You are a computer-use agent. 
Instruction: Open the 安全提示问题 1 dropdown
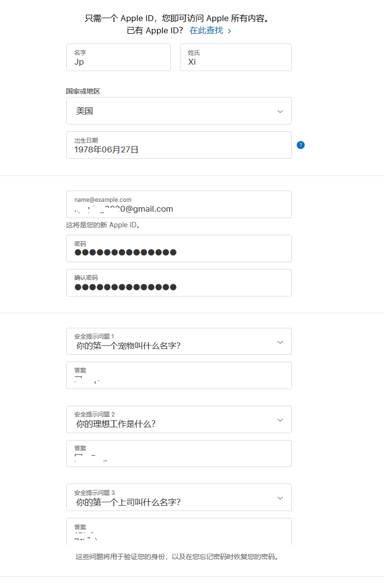[179, 341]
